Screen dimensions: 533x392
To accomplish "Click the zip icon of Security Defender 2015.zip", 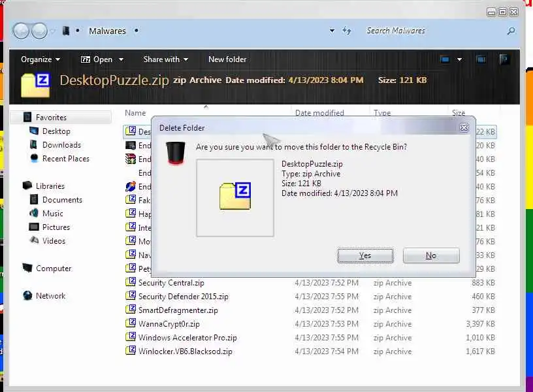I will click(131, 296).
